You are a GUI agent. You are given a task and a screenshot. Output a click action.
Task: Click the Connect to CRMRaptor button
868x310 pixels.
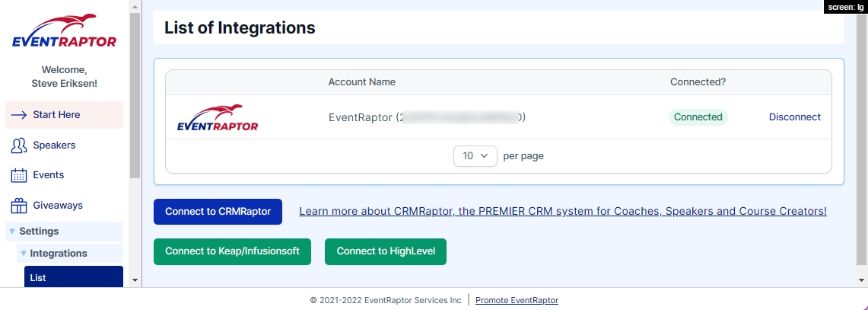(218, 212)
